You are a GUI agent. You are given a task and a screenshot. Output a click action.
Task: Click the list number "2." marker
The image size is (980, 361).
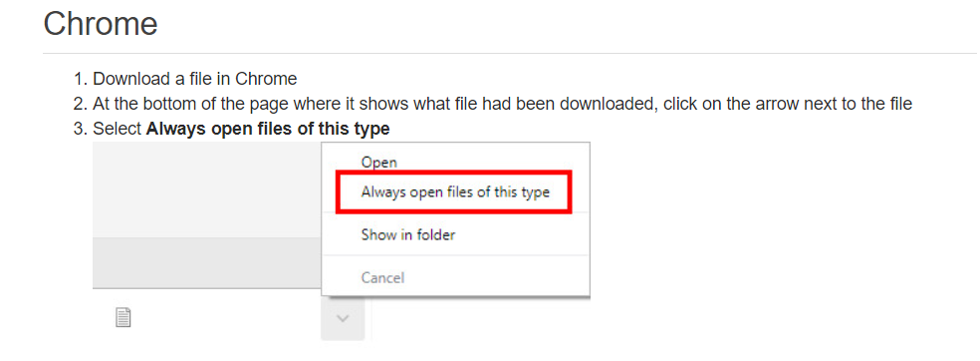click(x=82, y=105)
